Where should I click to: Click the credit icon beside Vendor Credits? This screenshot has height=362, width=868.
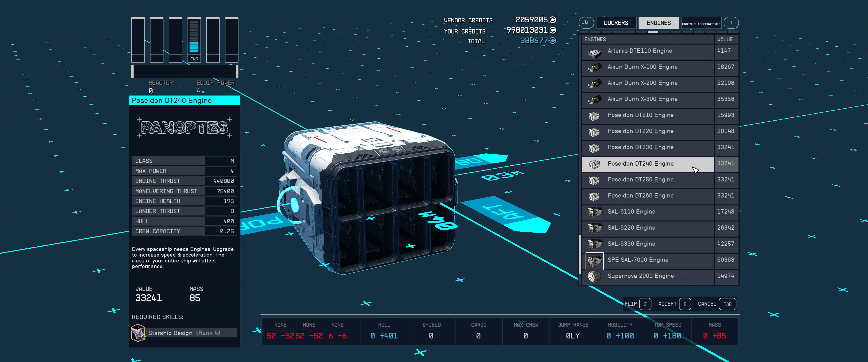pyautogui.click(x=553, y=20)
